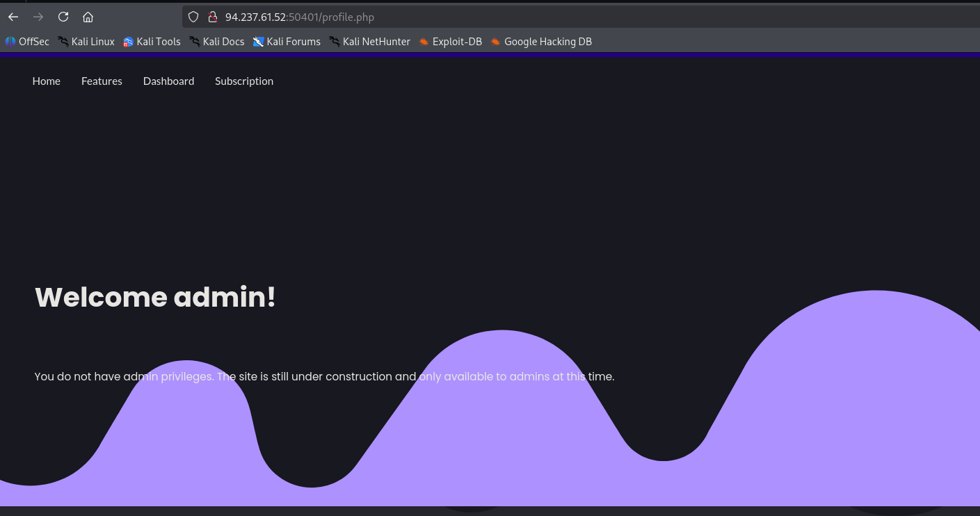Navigate to the Home menu item

pos(47,81)
